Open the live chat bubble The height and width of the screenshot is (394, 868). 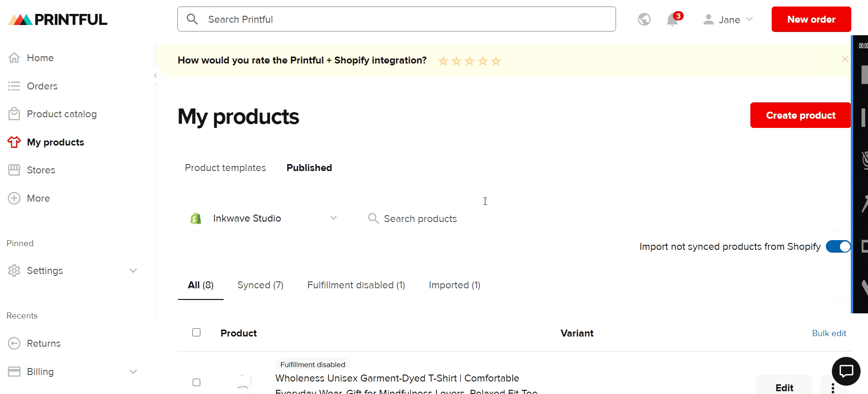pos(846,371)
